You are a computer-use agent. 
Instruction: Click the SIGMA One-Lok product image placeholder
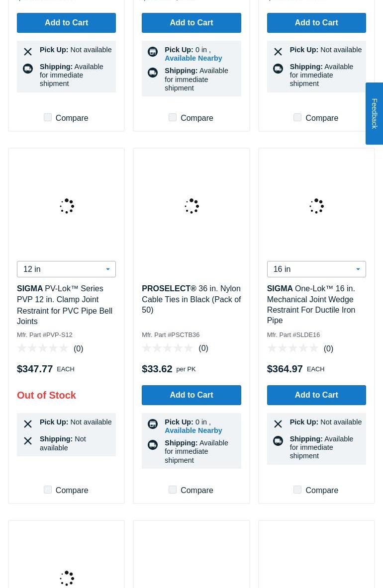(x=316, y=206)
